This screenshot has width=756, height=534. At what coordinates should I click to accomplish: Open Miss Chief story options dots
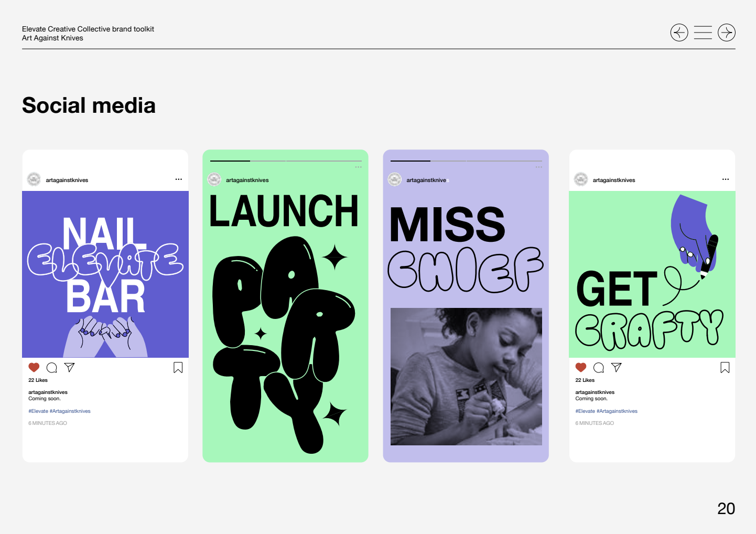point(539,167)
